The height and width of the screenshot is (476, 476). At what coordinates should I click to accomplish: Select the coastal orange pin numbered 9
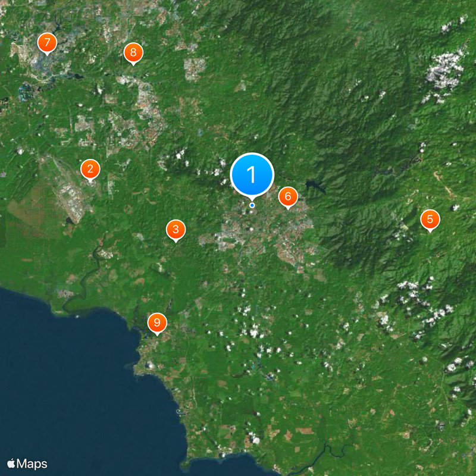[157, 322]
